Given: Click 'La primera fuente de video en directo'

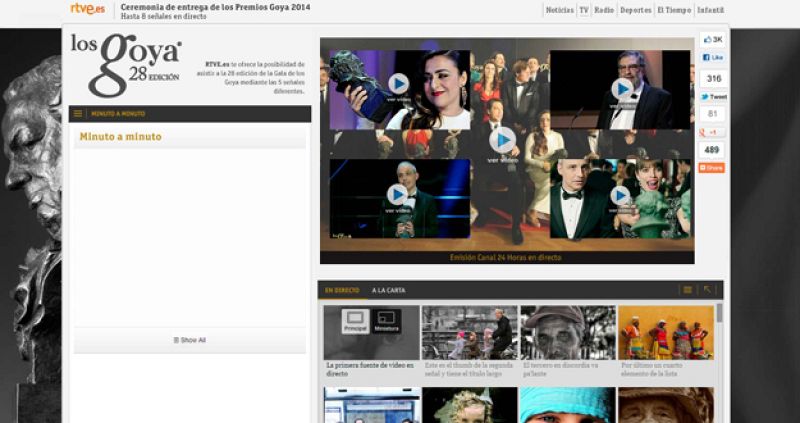Looking at the screenshot, I should coord(370,369).
